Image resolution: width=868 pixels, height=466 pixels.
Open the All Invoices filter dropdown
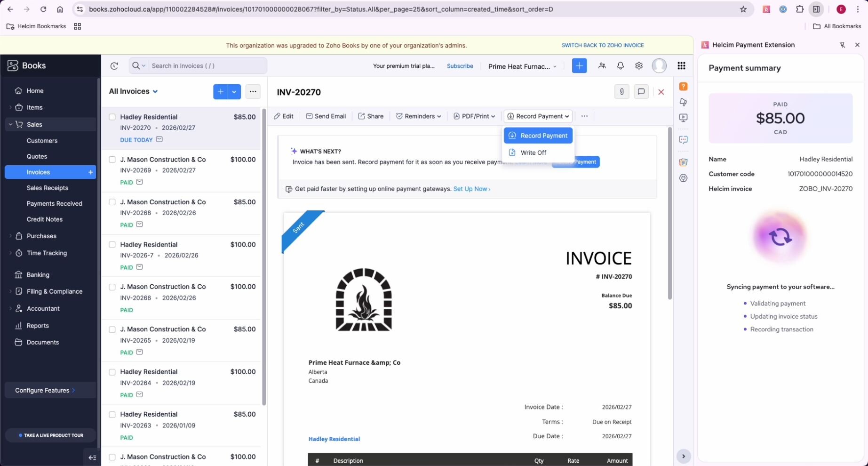pyautogui.click(x=134, y=91)
